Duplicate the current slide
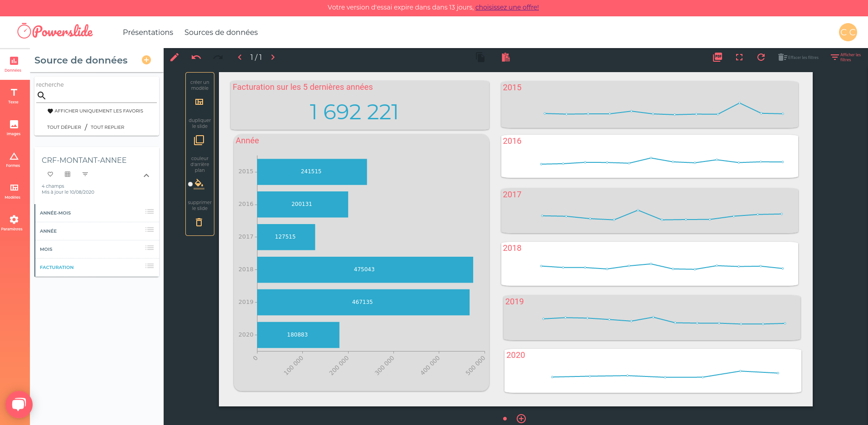 pos(199,140)
